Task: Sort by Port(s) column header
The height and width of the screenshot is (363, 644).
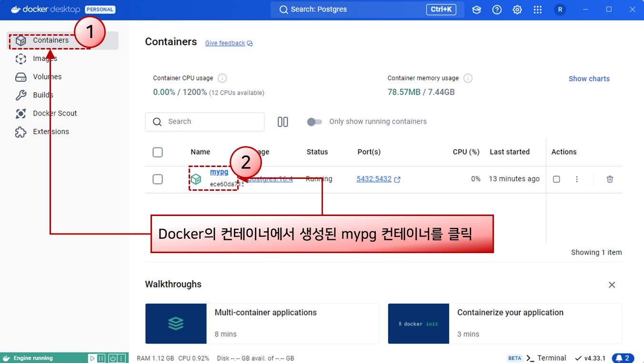Action: pos(369,152)
